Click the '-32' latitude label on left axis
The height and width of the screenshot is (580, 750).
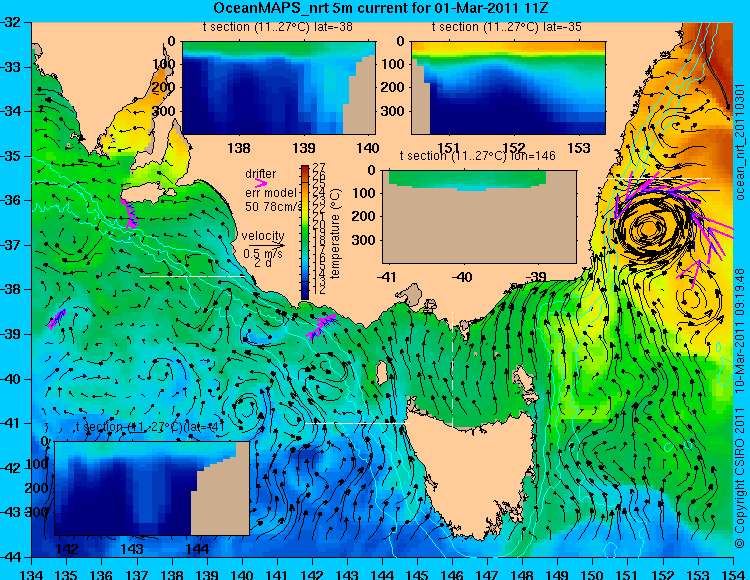[x=11, y=22]
